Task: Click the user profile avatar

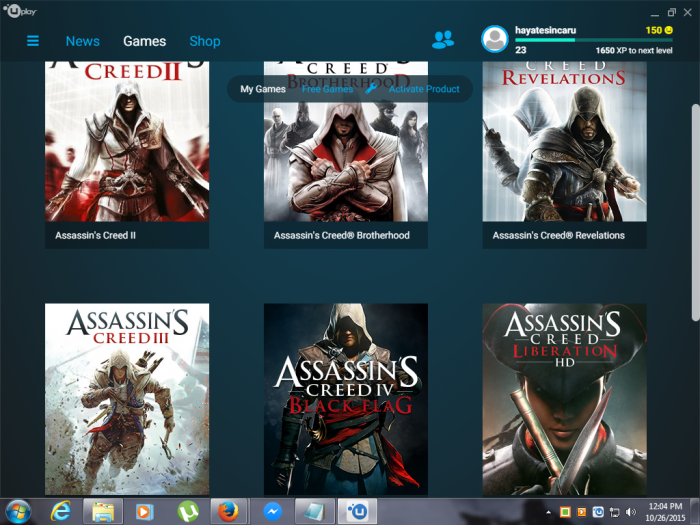Action: coord(494,39)
